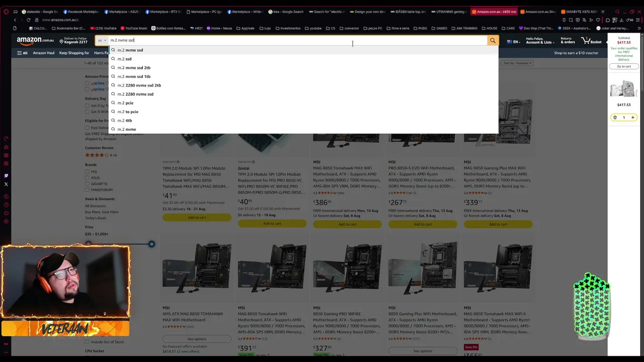Reload the page with the refresh icon
The width and height of the screenshot is (644, 362).
pos(28,20)
